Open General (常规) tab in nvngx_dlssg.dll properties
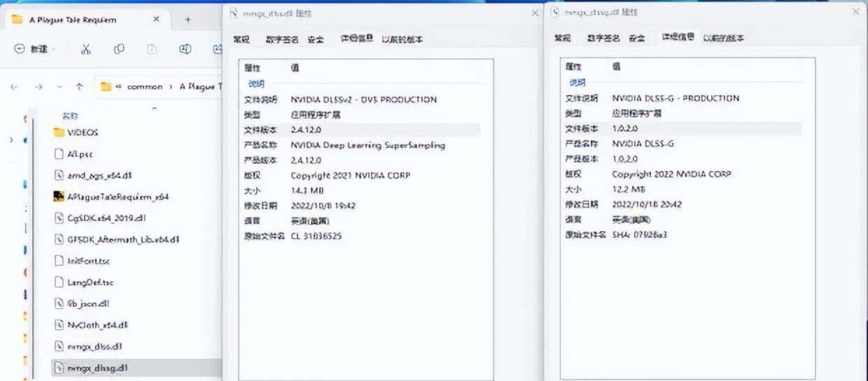This screenshot has height=381, width=868. tap(562, 38)
